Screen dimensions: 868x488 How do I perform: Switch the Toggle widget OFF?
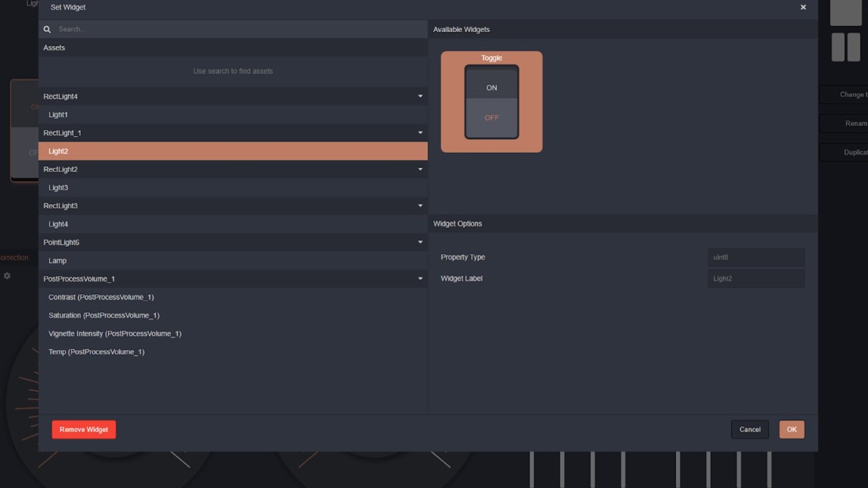[492, 117]
